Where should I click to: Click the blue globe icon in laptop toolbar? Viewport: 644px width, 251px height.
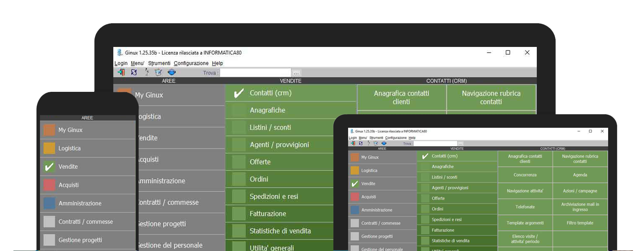click(x=172, y=72)
